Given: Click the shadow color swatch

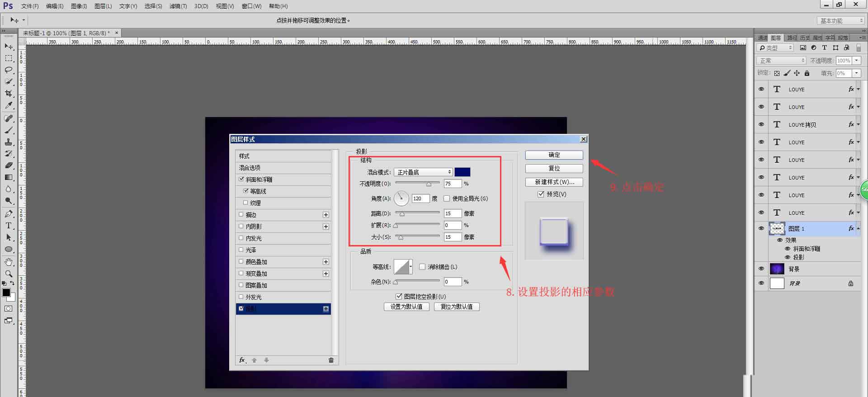Looking at the screenshot, I should 462,172.
